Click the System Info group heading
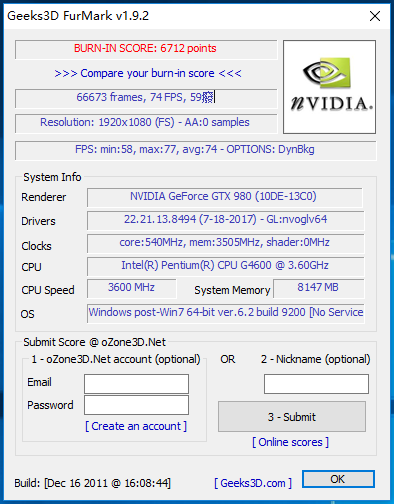 [52, 177]
